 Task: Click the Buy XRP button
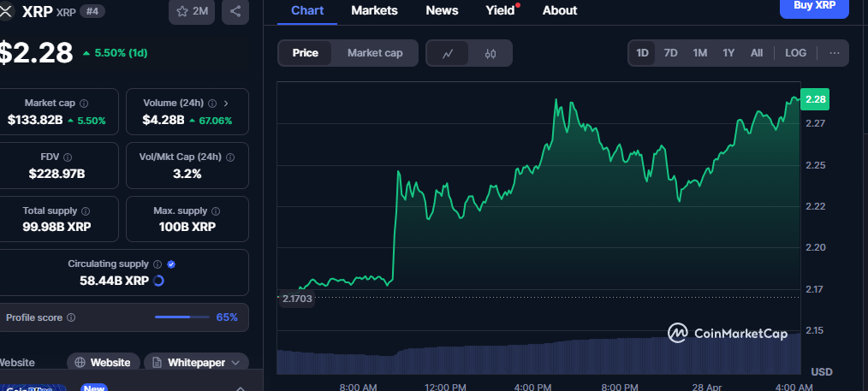click(x=814, y=7)
